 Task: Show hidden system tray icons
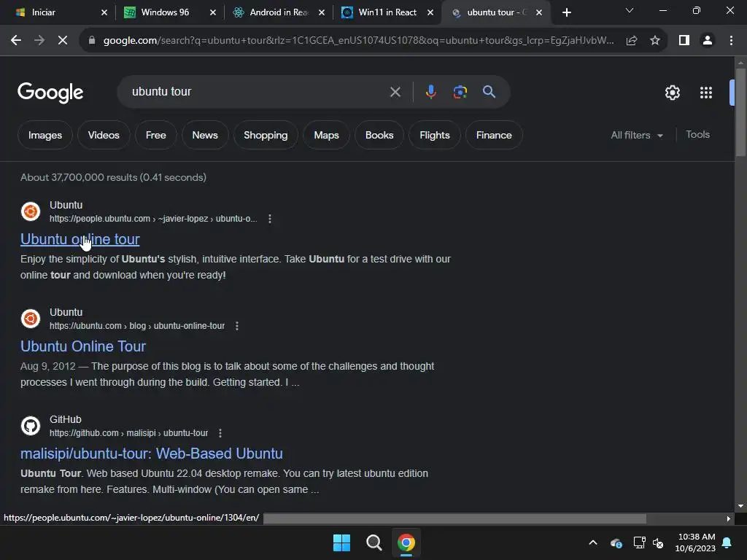(x=593, y=542)
